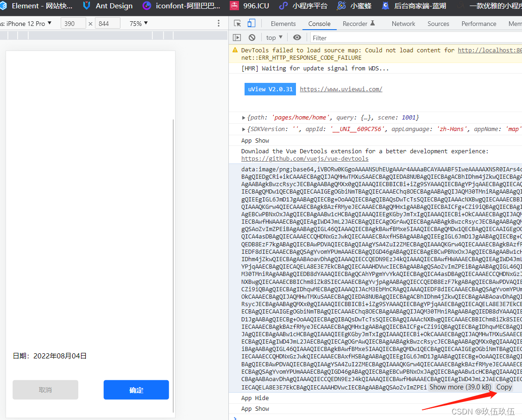The width and height of the screenshot is (522, 420).
Task: Open the 后台商家端-蓝湖 bookmark
Action: click(414, 6)
